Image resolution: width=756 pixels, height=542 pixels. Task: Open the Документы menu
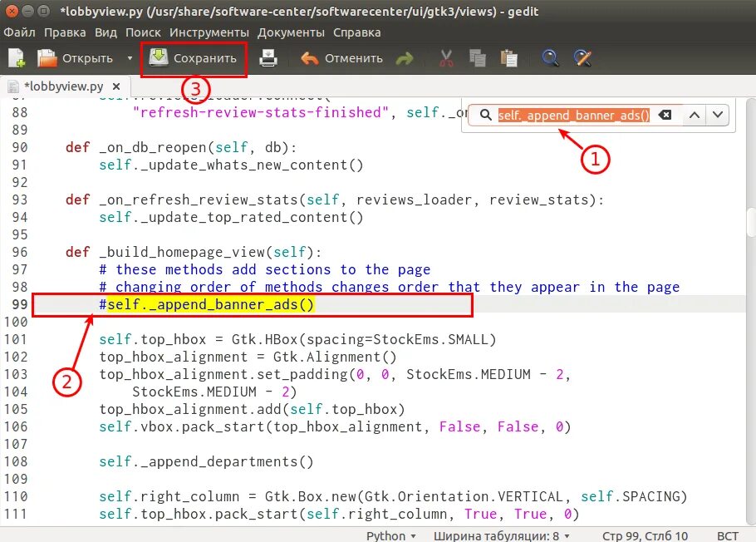[x=291, y=32]
